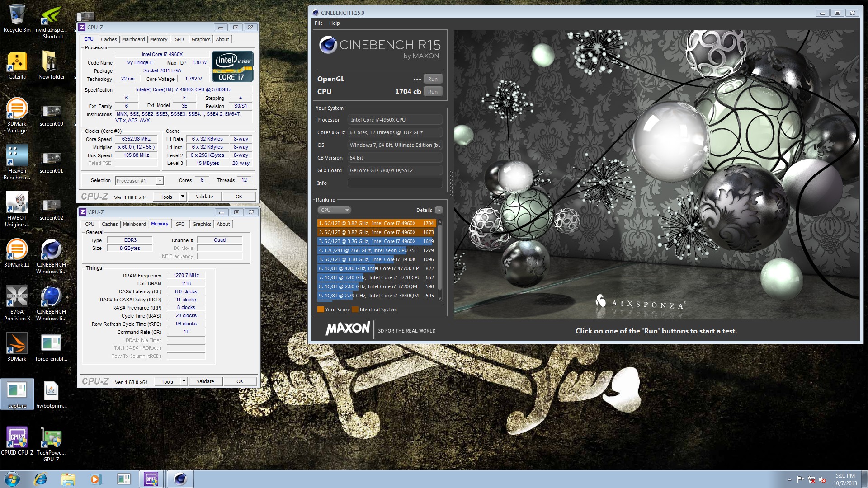Open Recycle Bin desktop icon
Screen dimensions: 868x488
[x=17, y=18]
